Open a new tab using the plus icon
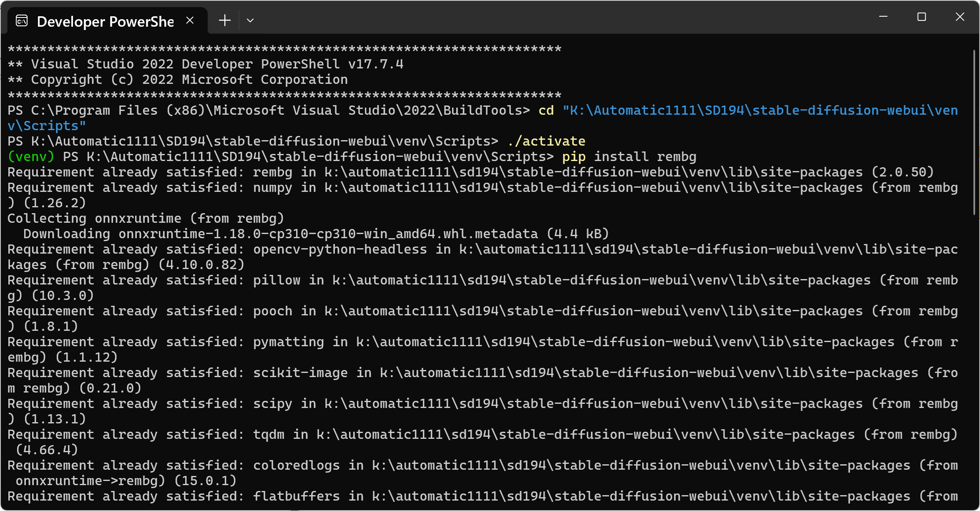Viewport: 980px width, 511px height. (224, 20)
